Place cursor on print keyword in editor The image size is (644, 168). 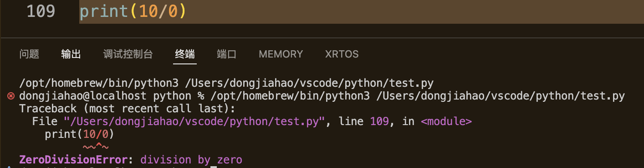(x=104, y=11)
